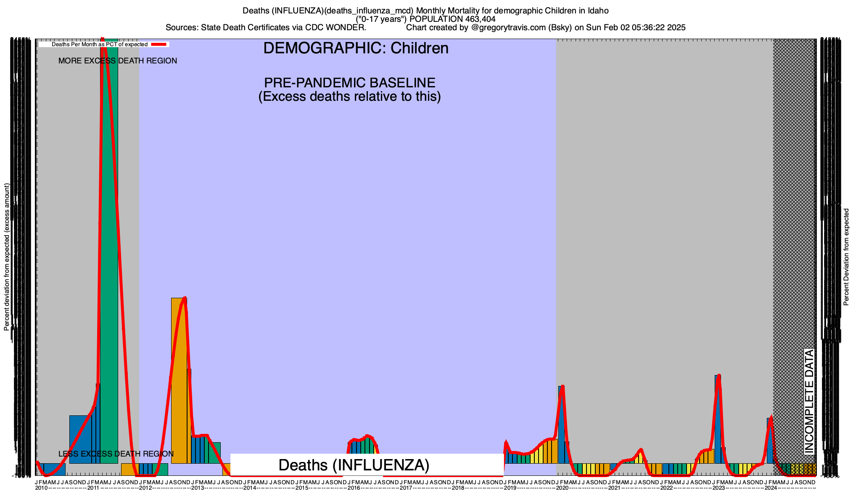861x504 pixels.
Task: Click the 'INCOMPLETE DATA' vertical label
Action: [809, 401]
